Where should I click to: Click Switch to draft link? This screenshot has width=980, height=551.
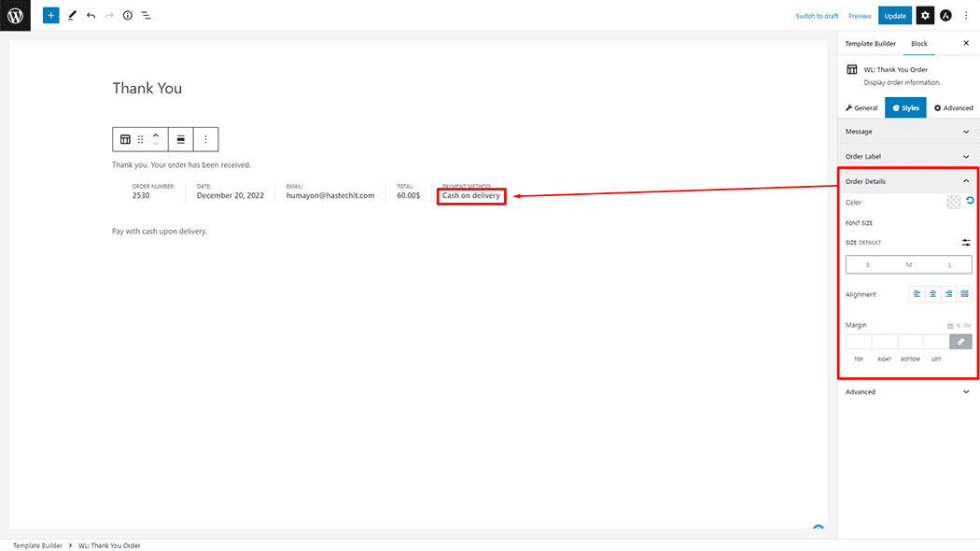(x=817, y=16)
